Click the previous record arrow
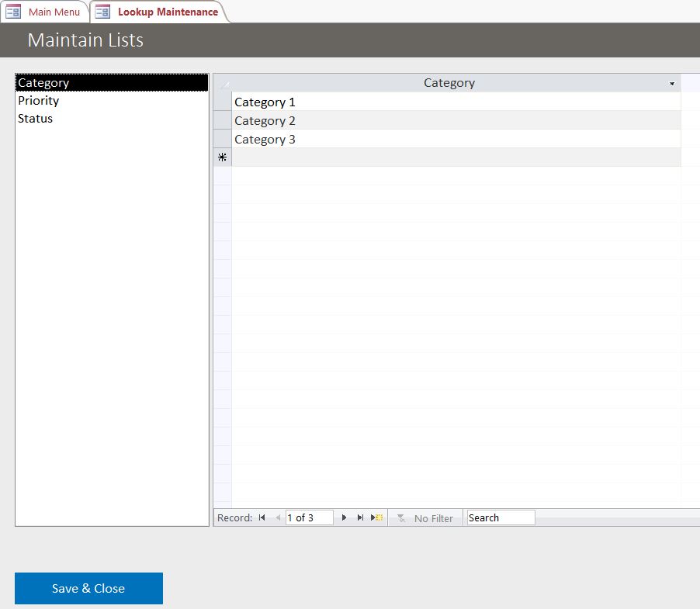The image size is (700, 609). coord(278,517)
